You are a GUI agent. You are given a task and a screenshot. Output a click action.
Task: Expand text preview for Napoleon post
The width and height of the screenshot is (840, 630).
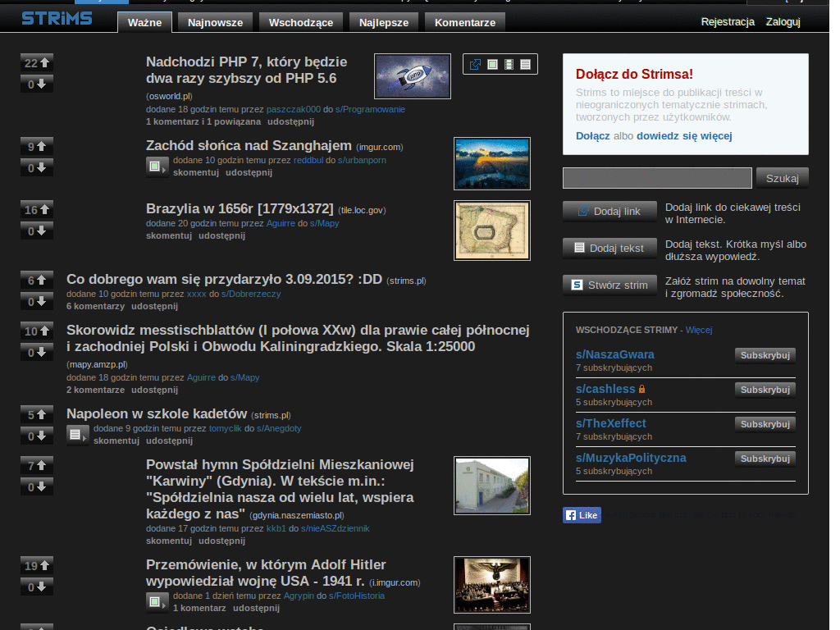(x=78, y=435)
